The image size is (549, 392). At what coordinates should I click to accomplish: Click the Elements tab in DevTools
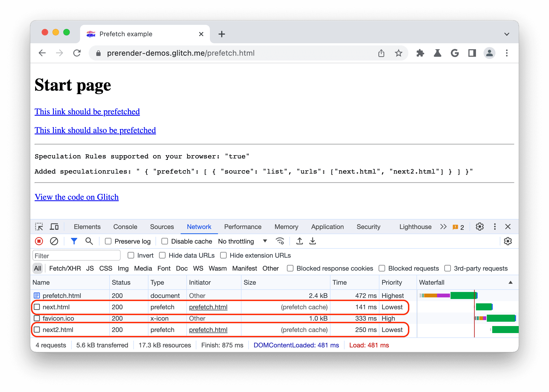(x=85, y=226)
